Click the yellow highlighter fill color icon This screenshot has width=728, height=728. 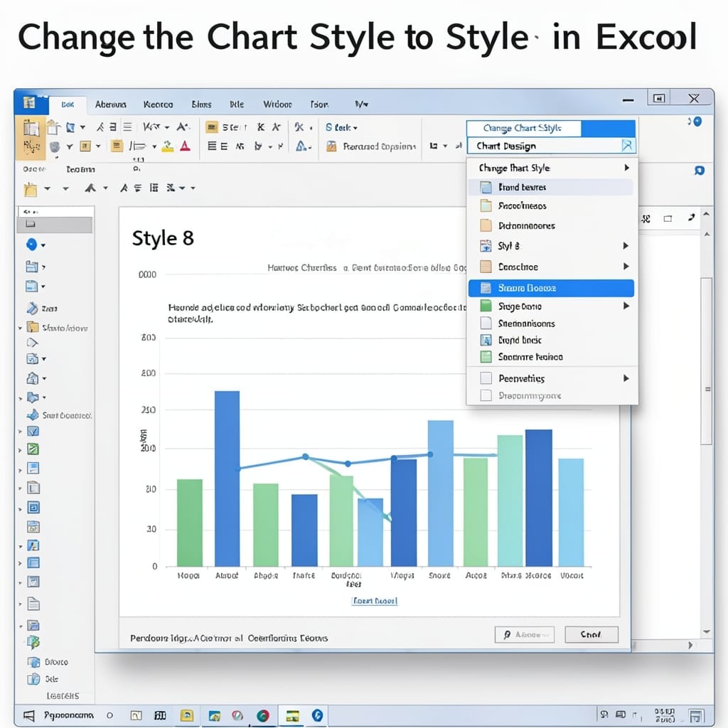[x=168, y=146]
